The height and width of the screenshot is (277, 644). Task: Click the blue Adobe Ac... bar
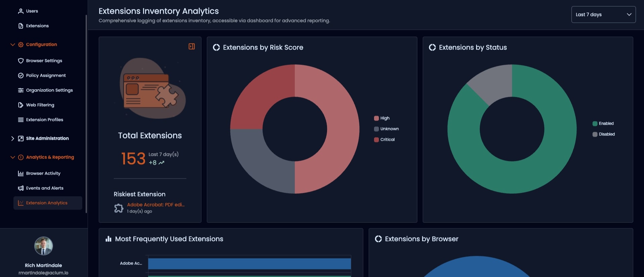(x=249, y=264)
